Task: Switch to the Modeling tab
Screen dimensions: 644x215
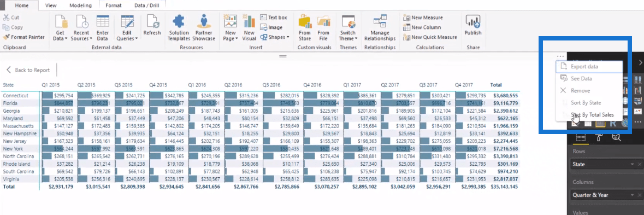Action: click(81, 6)
